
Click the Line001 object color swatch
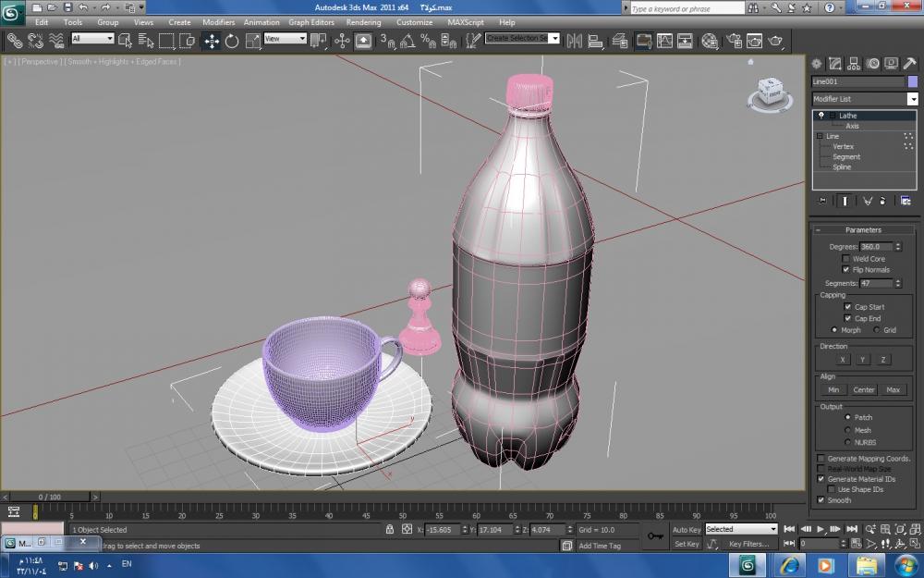[x=913, y=81]
